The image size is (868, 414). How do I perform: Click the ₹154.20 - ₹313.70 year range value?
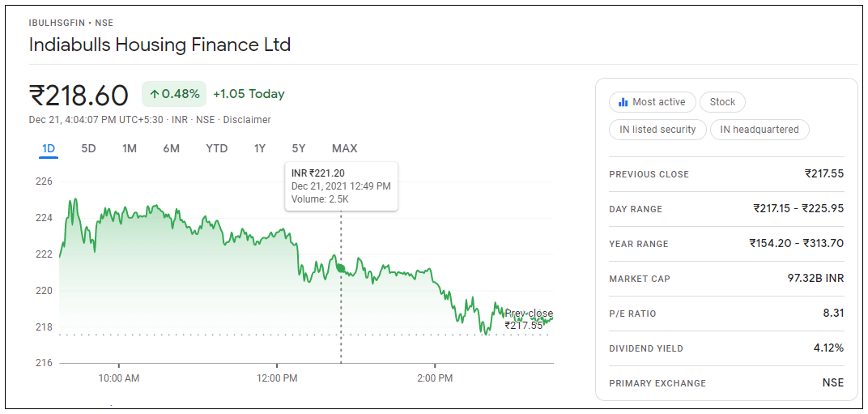point(797,243)
